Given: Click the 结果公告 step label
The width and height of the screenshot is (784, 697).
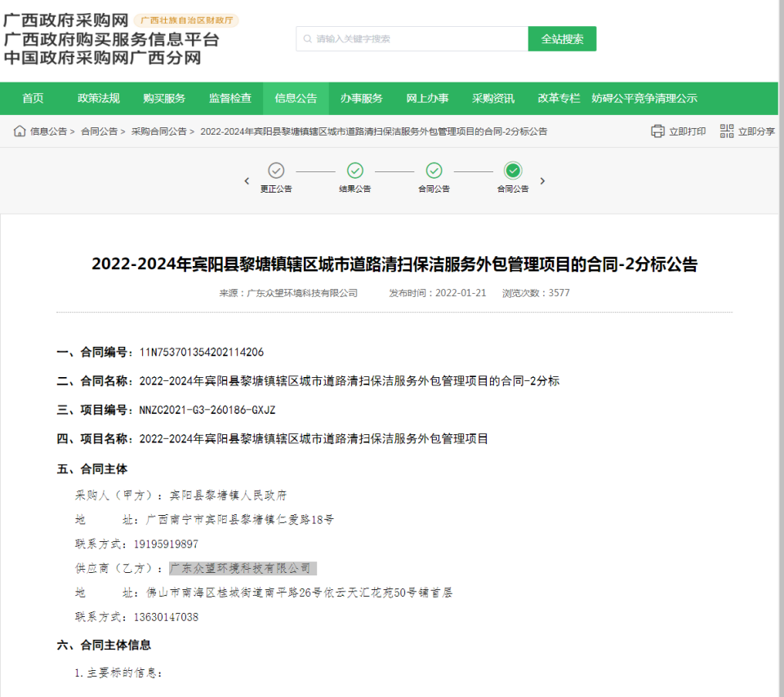Looking at the screenshot, I should click(355, 189).
